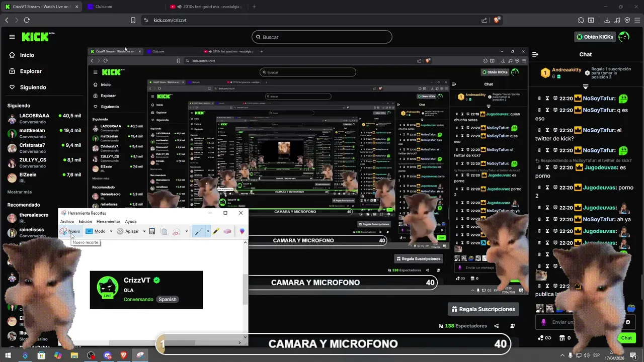Open ElZeein channel in sidebar
644x362 pixels.
click(x=44, y=177)
